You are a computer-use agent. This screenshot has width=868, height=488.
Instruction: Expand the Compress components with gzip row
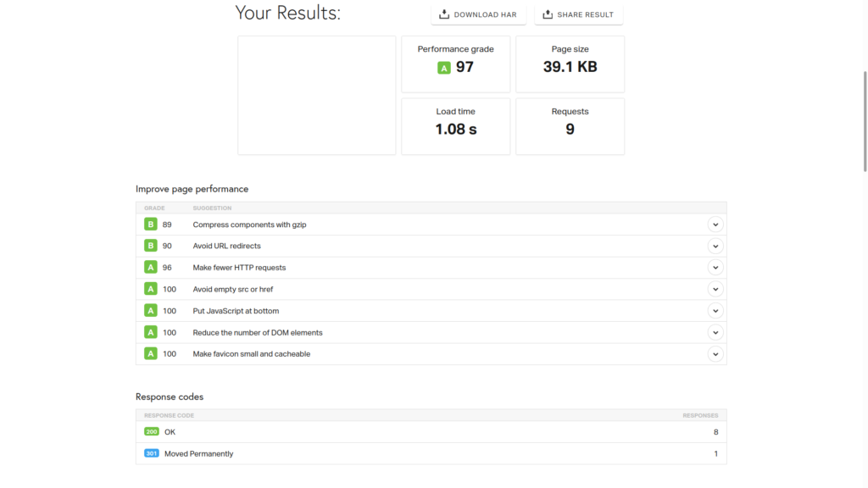tap(715, 225)
